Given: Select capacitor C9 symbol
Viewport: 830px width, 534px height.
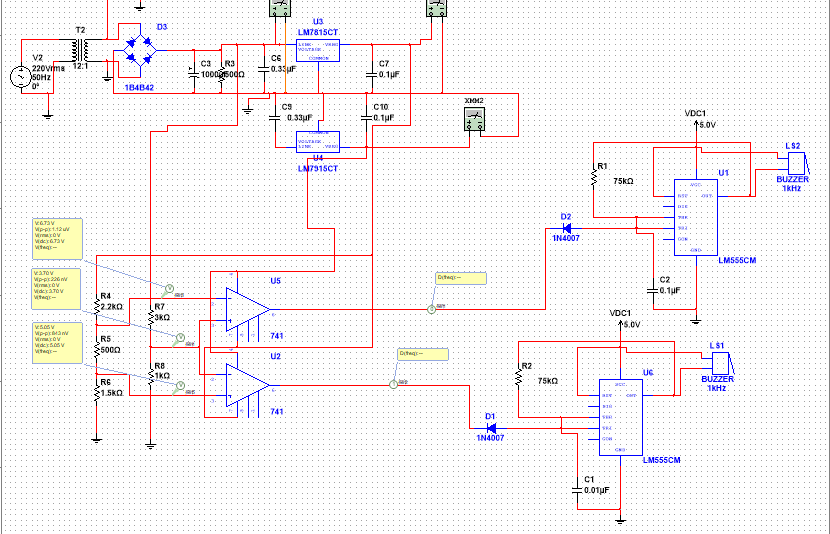Looking at the screenshot, I should coord(275,117).
